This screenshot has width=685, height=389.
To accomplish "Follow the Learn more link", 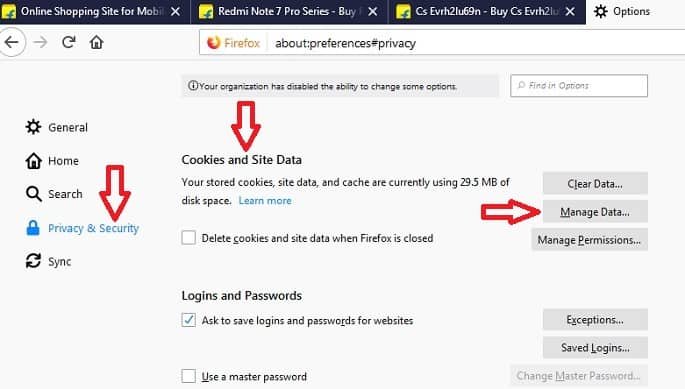I will point(265,201).
